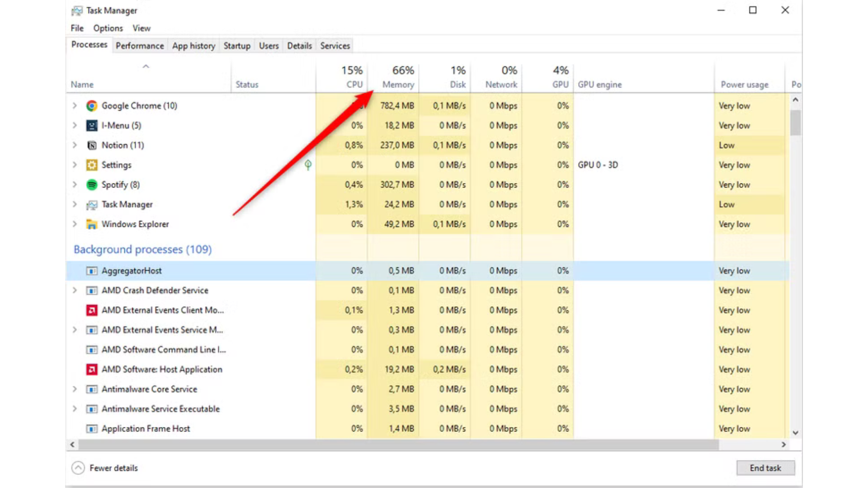Click the Task Manager icon in its process row
Viewport: 868px width, 488px height.
[x=91, y=204]
